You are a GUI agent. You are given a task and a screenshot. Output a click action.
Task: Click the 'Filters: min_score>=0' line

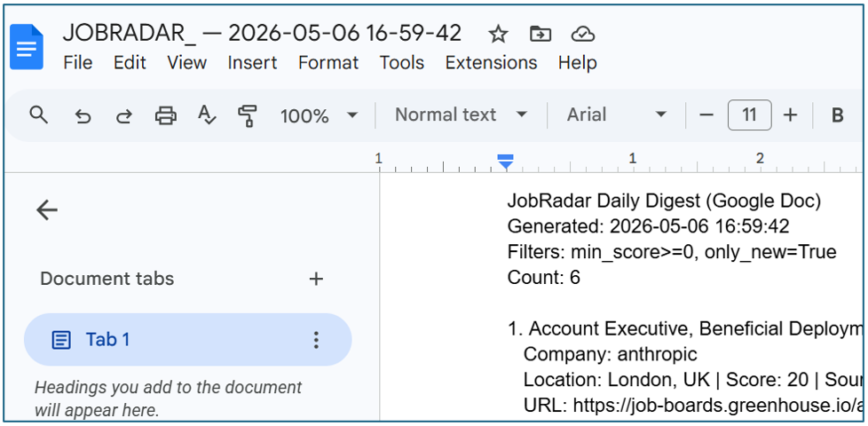(672, 252)
